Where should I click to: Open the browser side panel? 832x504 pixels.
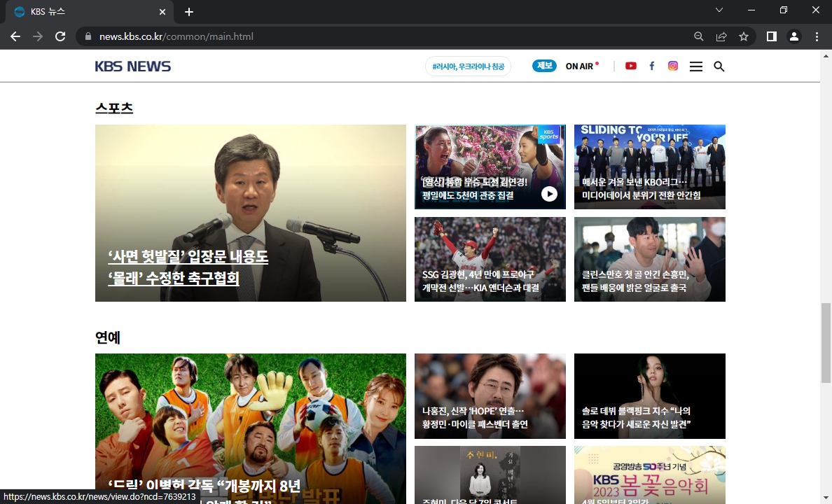772,36
